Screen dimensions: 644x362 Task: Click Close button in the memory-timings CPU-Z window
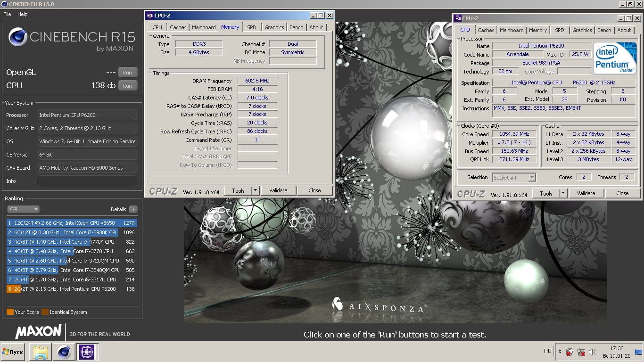tap(314, 190)
